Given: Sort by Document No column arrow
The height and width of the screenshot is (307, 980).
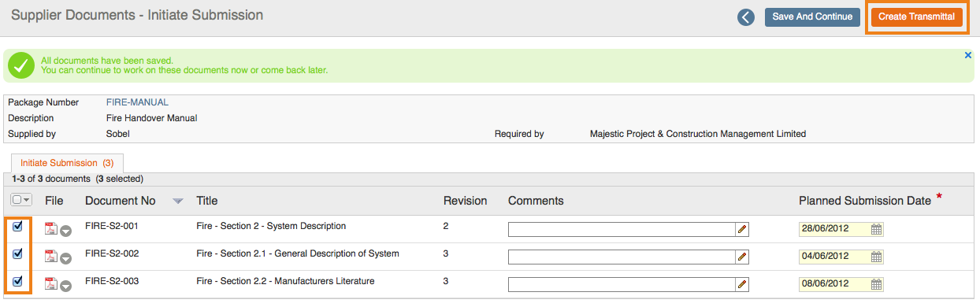Looking at the screenshot, I should click(x=178, y=202).
